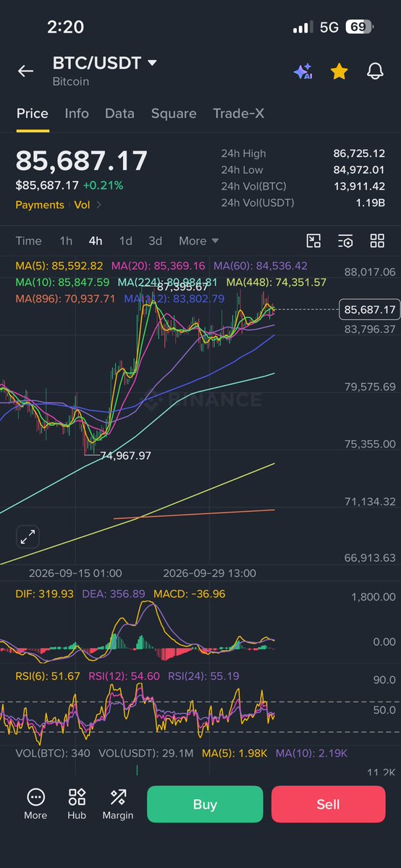Toggle the favorite star for BTC/USDT
This screenshot has width=401, height=868.
tap(339, 71)
